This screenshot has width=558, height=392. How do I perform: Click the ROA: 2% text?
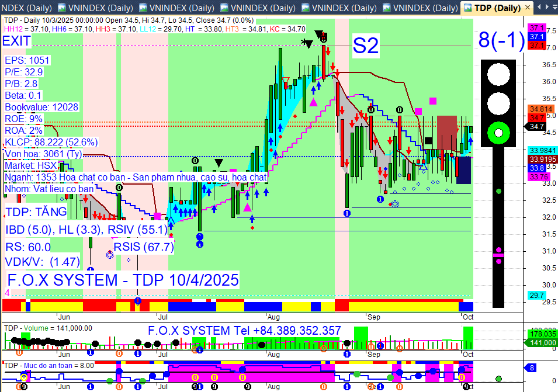pos(23,130)
